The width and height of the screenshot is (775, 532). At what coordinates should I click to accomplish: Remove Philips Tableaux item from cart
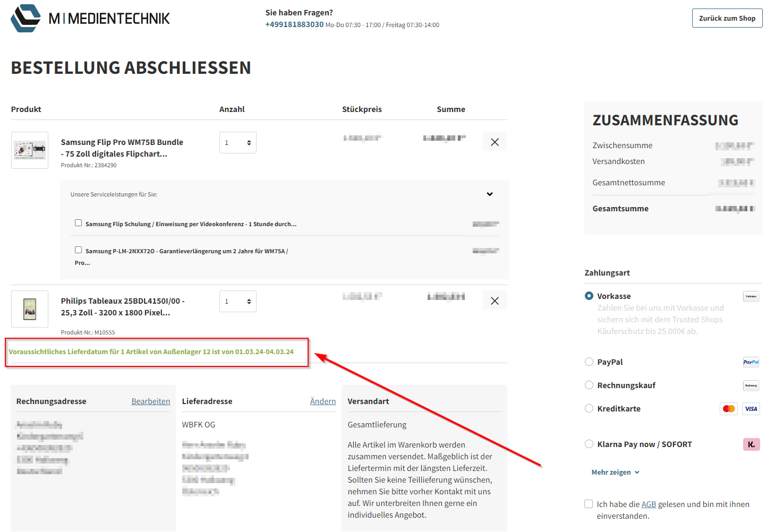[495, 301]
